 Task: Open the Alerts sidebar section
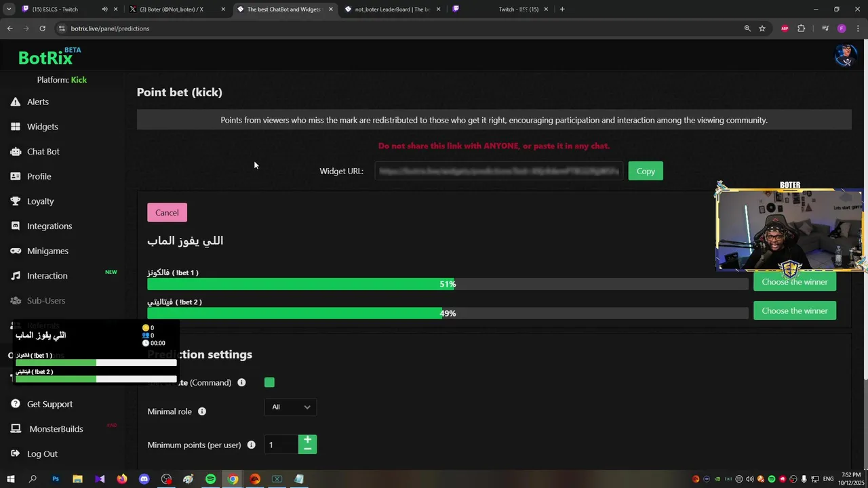tap(38, 102)
